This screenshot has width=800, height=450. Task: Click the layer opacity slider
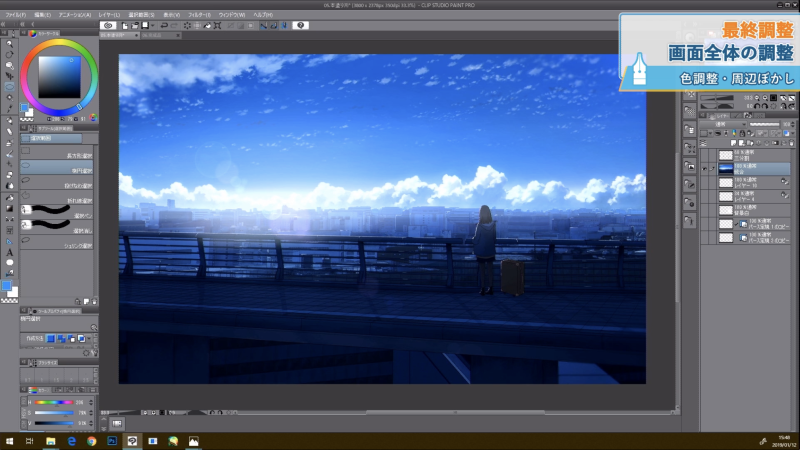click(x=764, y=124)
